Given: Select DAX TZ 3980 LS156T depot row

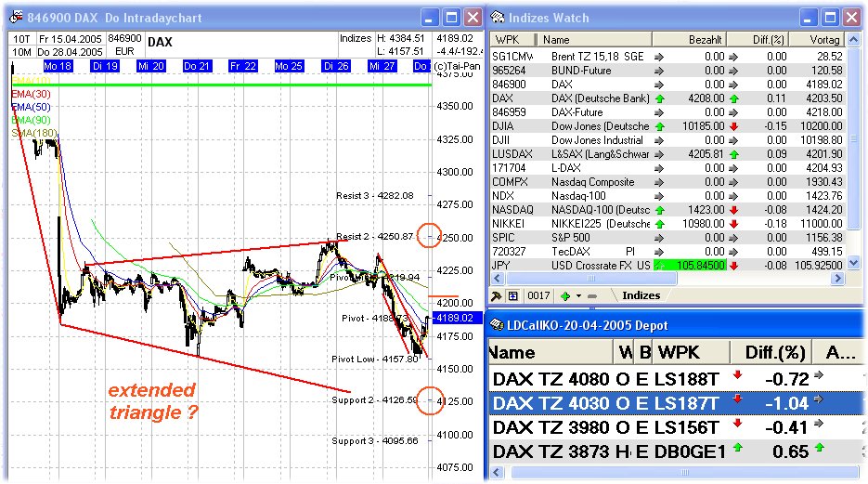Looking at the screenshot, I should point(677,427).
